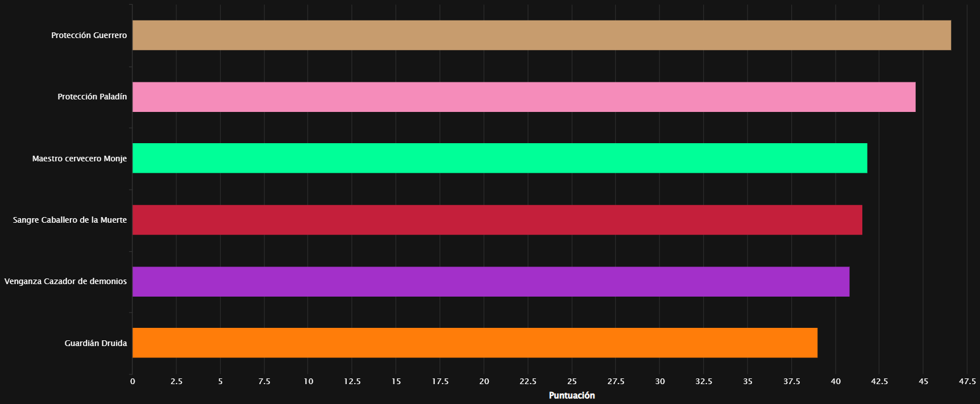Click the 2.5 tick label
The image size is (980, 404).
[176, 381]
